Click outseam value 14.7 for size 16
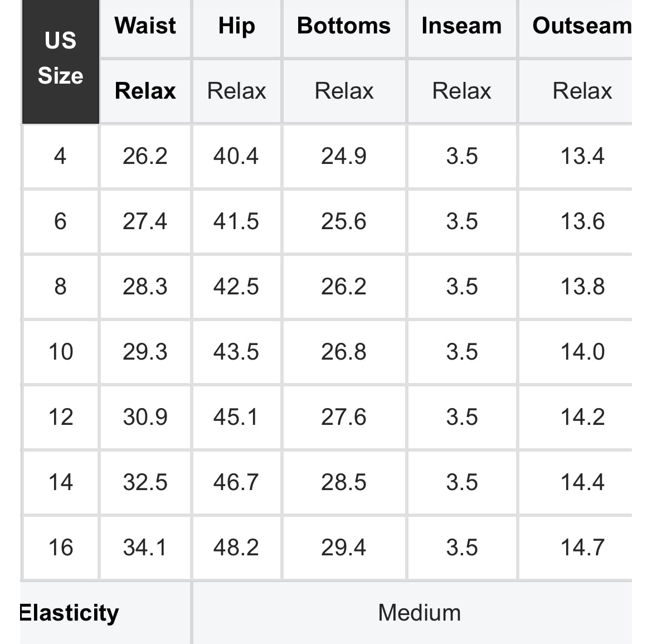652x644 pixels. 582,548
